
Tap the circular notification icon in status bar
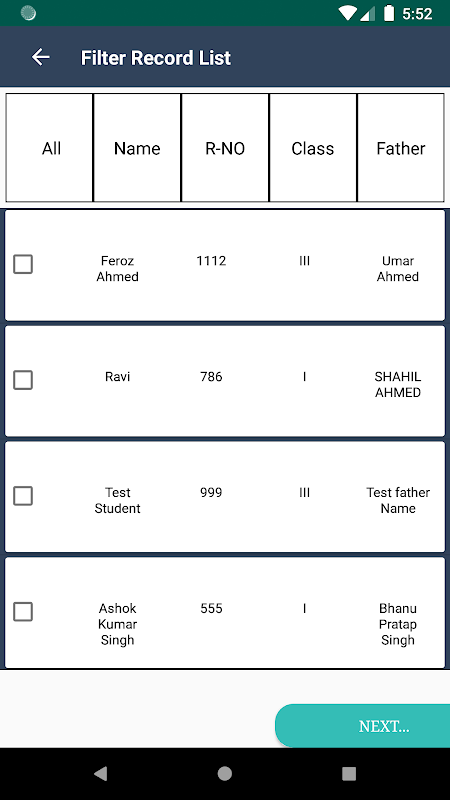[28, 13]
